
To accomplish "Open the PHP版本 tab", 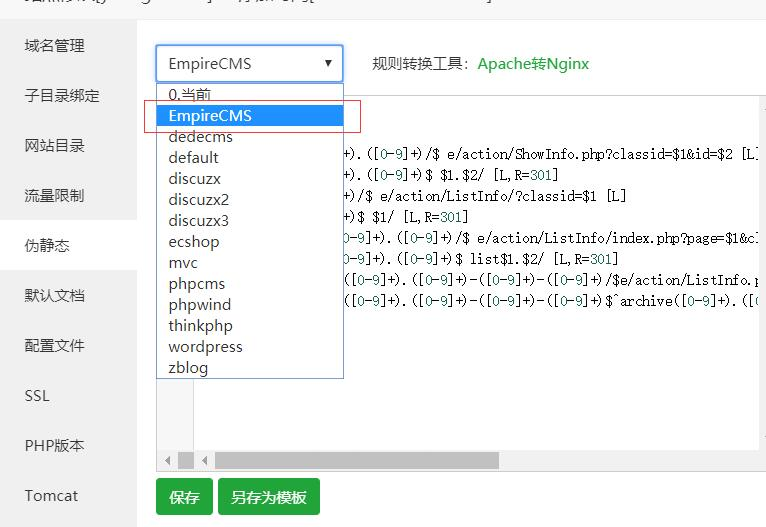I will coord(55,446).
